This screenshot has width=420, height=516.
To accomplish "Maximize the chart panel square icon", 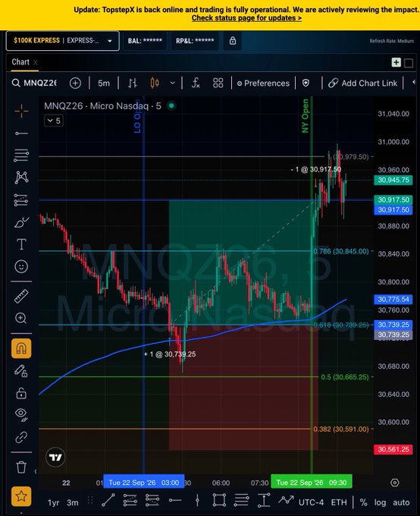I will 409,63.
